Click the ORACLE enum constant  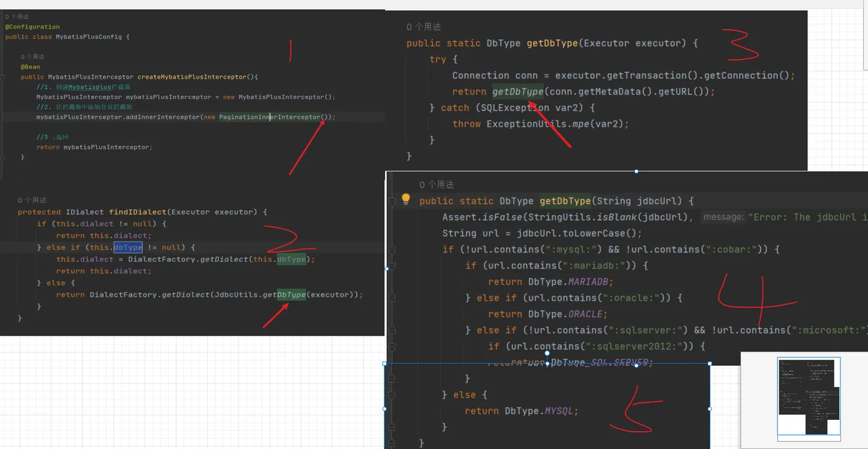click(x=586, y=314)
